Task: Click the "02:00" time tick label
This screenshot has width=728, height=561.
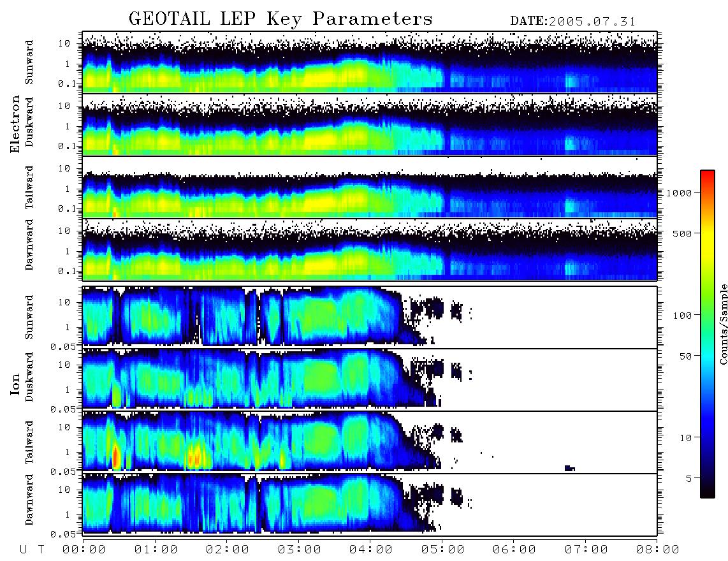Action: pyautogui.click(x=228, y=550)
